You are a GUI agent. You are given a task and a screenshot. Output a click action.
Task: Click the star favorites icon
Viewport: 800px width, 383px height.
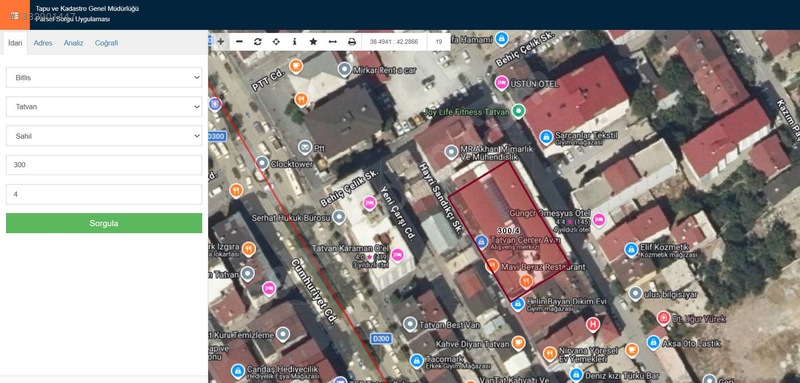313,42
